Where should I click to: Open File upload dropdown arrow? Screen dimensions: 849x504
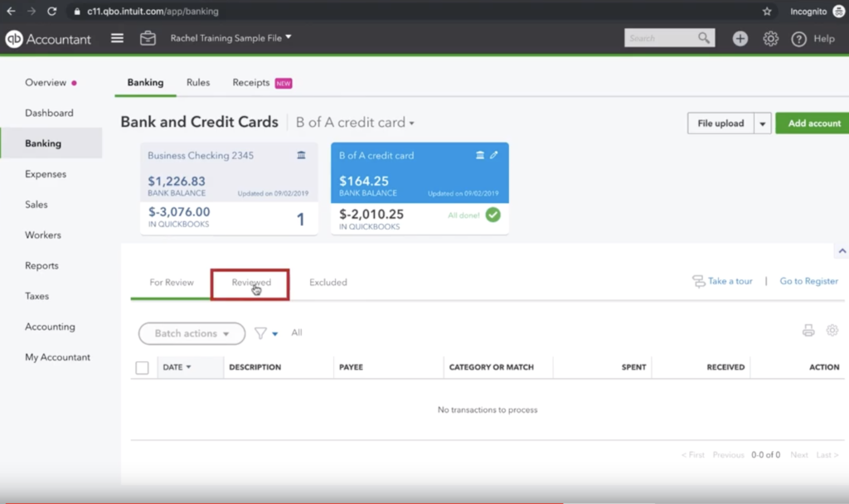point(763,124)
